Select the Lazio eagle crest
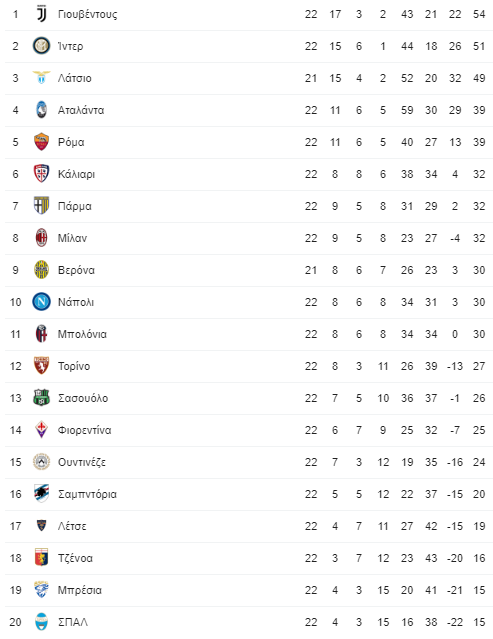 click(x=41, y=77)
